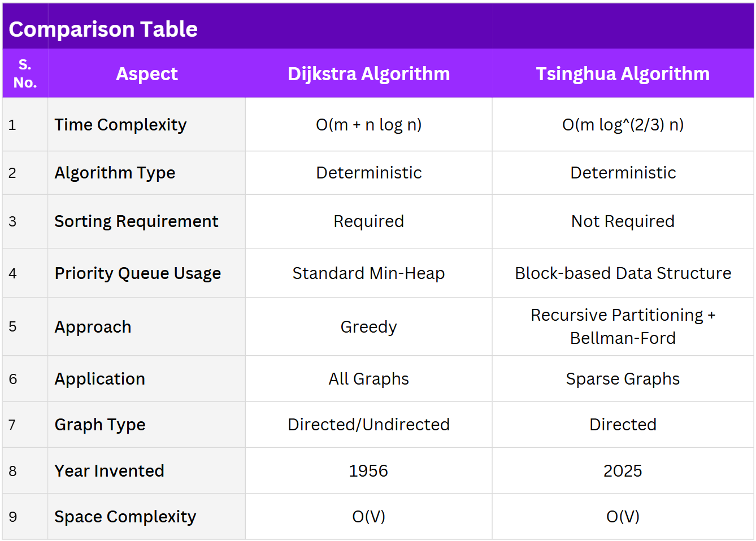The height and width of the screenshot is (541, 756).
Task: Select the Standard Min-Heap cell
Action: click(x=369, y=273)
